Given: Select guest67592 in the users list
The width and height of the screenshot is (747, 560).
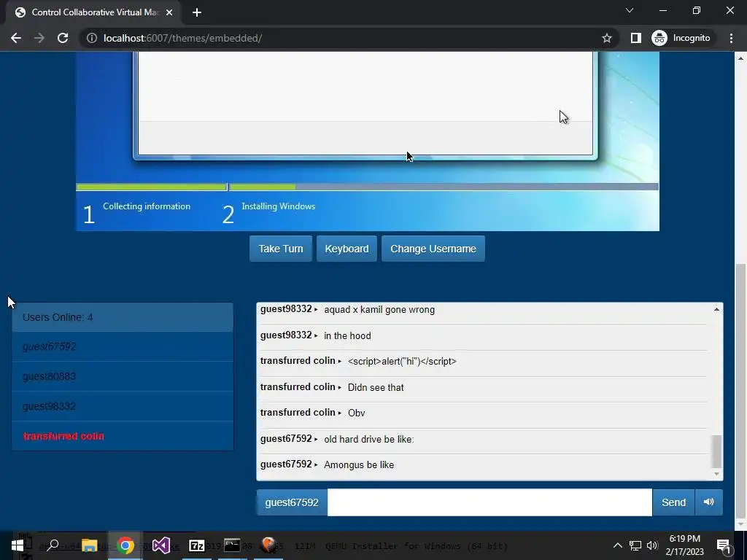Looking at the screenshot, I should 123,346.
